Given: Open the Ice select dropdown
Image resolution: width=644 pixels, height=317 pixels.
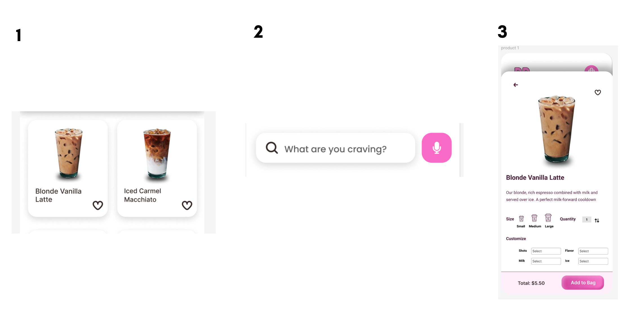Looking at the screenshot, I should [593, 261].
